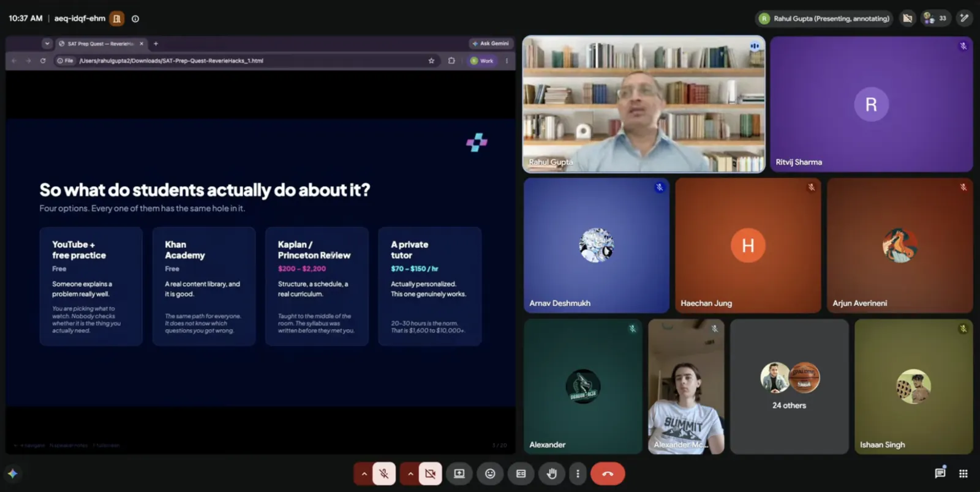This screenshot has width=980, height=492.
Task: Close the SAT Prep Quest tab
Action: tap(141, 43)
